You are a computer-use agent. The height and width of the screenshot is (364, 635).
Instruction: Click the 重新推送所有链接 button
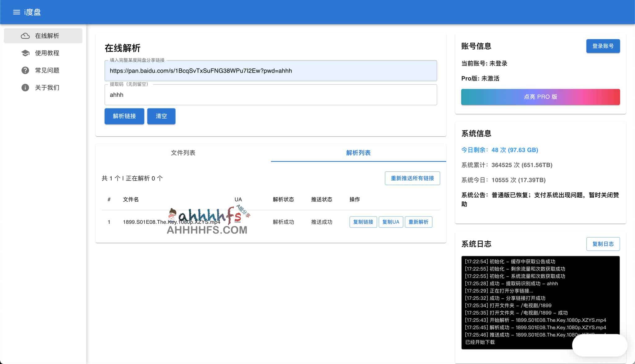coord(412,178)
